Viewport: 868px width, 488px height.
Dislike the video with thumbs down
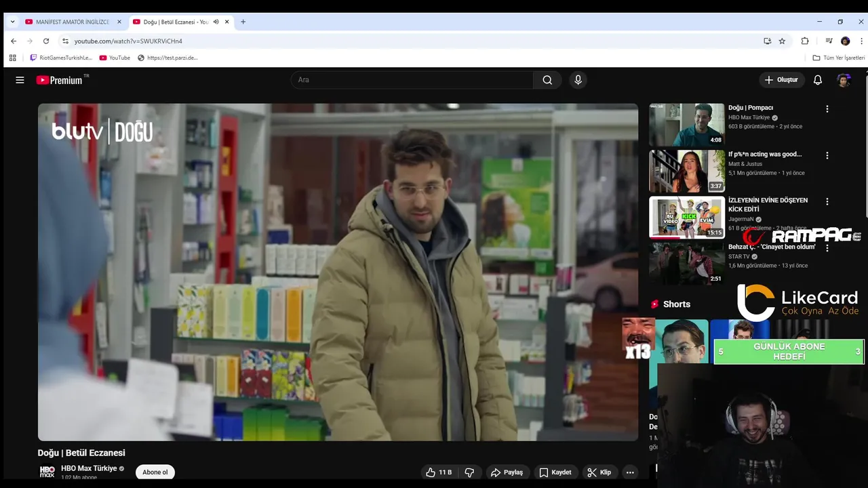tap(469, 472)
